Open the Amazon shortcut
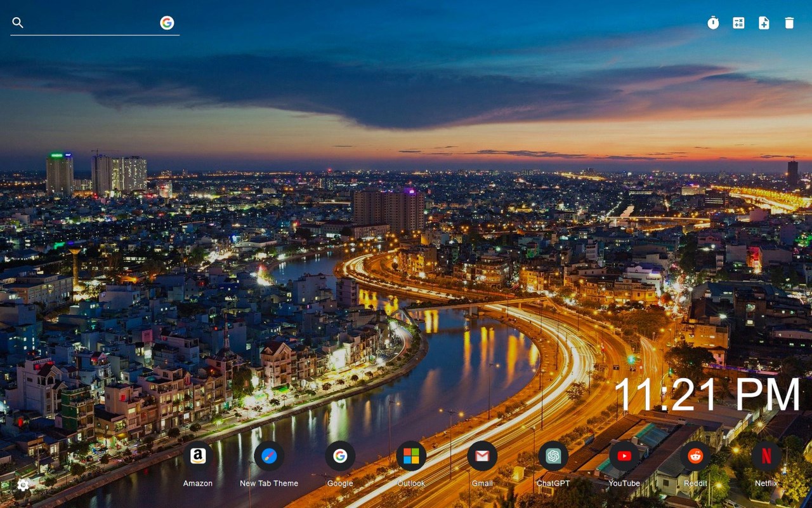This screenshot has width=812, height=508. [x=198, y=456]
